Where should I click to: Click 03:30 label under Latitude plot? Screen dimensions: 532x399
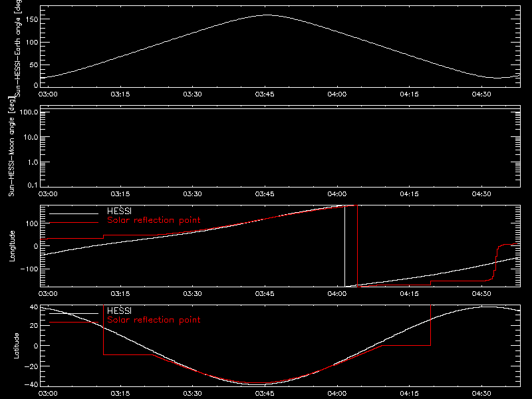[x=192, y=394]
